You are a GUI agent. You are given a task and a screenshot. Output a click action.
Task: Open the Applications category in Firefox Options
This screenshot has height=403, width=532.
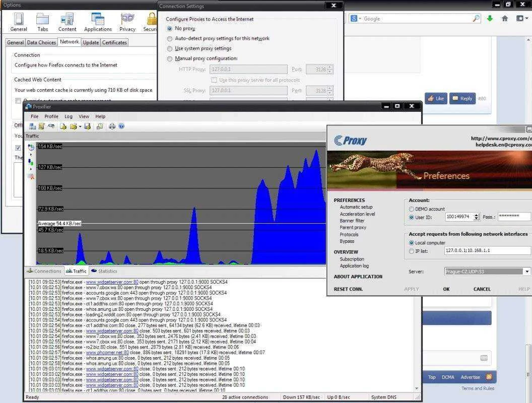[98, 22]
